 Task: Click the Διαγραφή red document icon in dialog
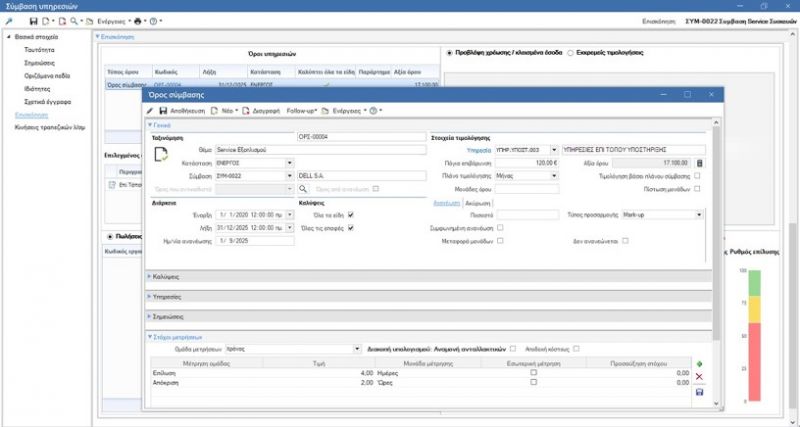click(246, 111)
